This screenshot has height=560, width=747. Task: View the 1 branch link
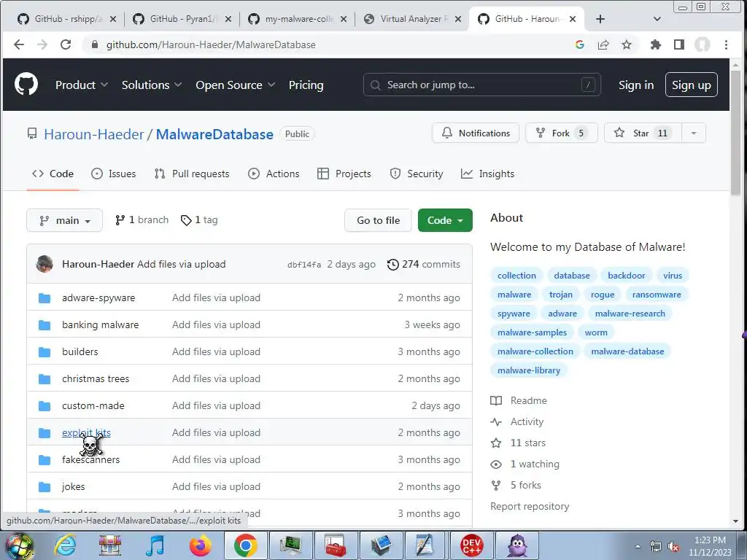[142, 220]
